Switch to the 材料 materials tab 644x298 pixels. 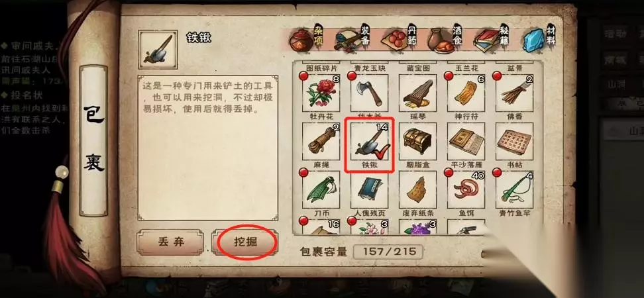coord(539,40)
